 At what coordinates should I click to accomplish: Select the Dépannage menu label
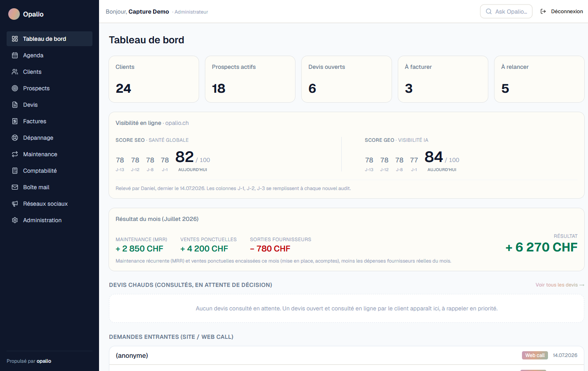click(x=38, y=138)
